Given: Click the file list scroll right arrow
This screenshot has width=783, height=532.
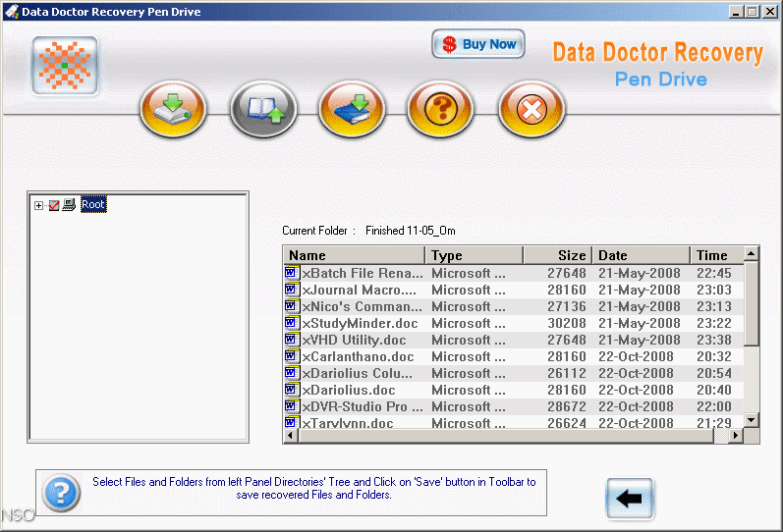Looking at the screenshot, I should tap(736, 436).
